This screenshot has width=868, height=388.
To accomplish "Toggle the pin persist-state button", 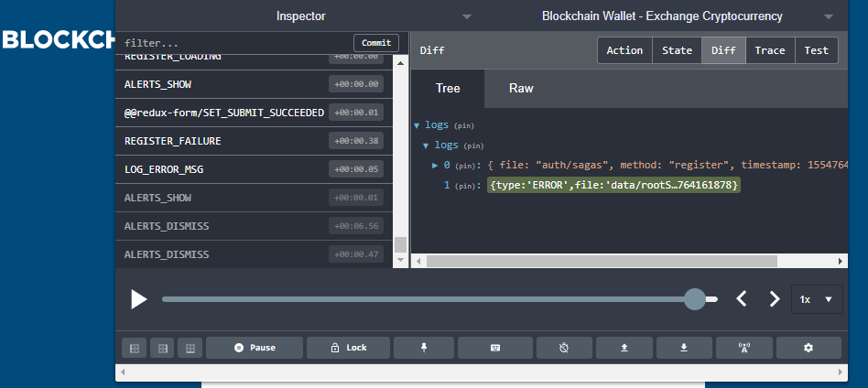I will pyautogui.click(x=424, y=348).
